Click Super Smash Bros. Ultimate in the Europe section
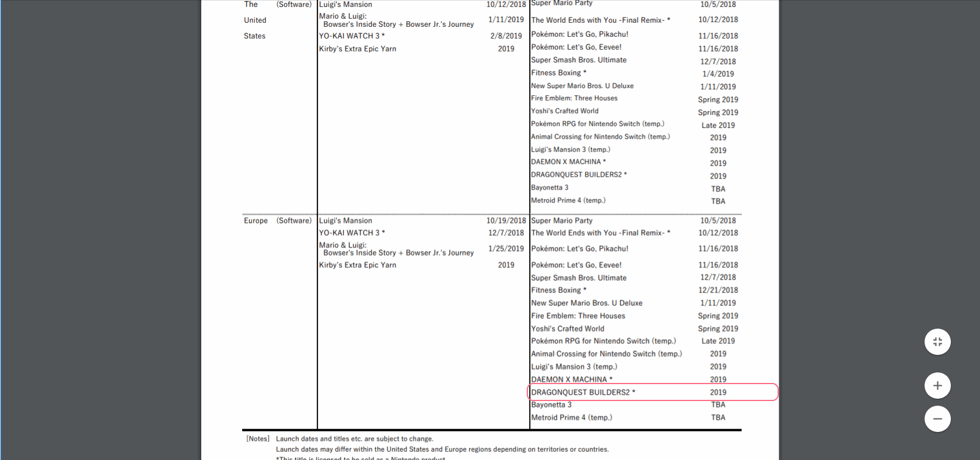 point(579,278)
